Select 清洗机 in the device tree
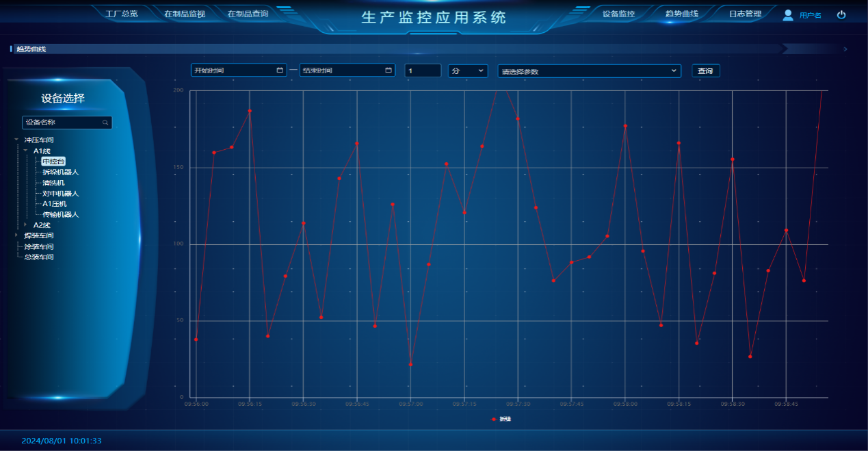 click(x=53, y=183)
